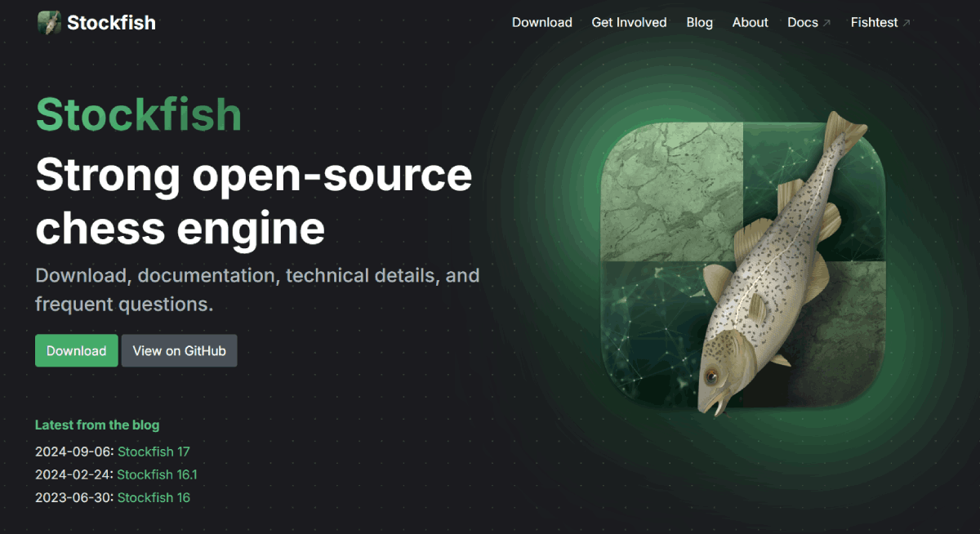
Task: Open the Stockfish 16.1 blog post
Action: 157,474
